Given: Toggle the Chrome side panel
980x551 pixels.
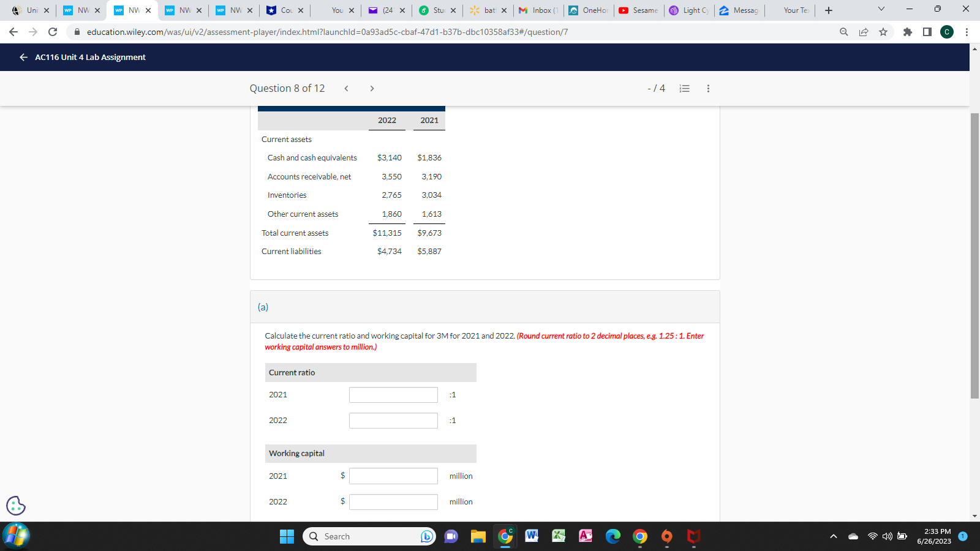Looking at the screenshot, I should pos(927,32).
